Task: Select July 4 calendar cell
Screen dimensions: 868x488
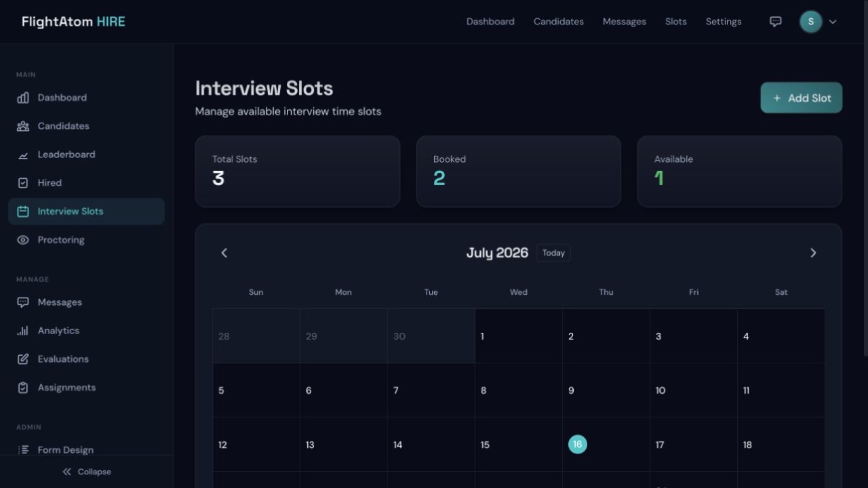Action: (x=781, y=336)
